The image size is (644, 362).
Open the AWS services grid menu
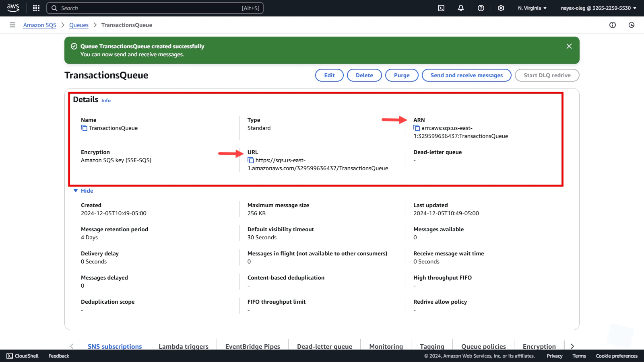[x=36, y=8]
